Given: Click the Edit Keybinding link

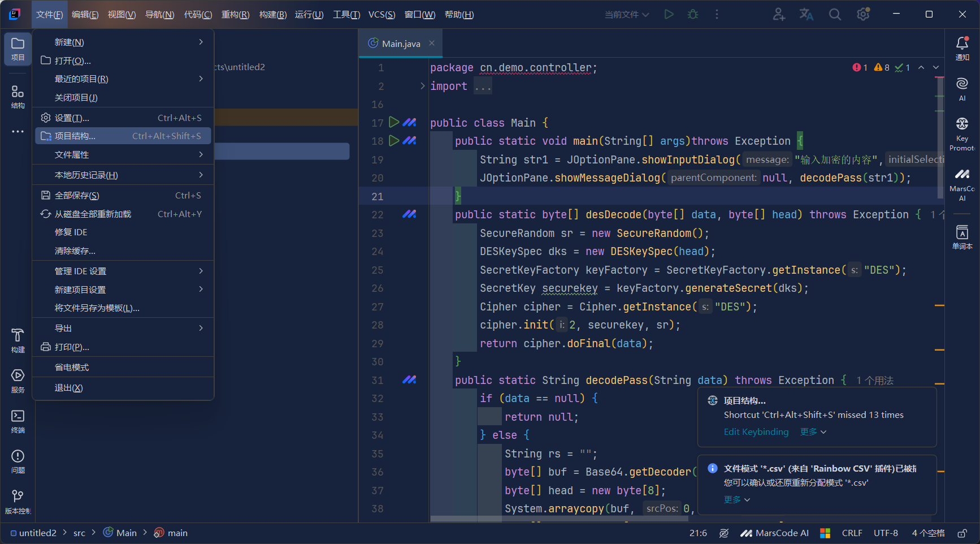Looking at the screenshot, I should pos(756,432).
